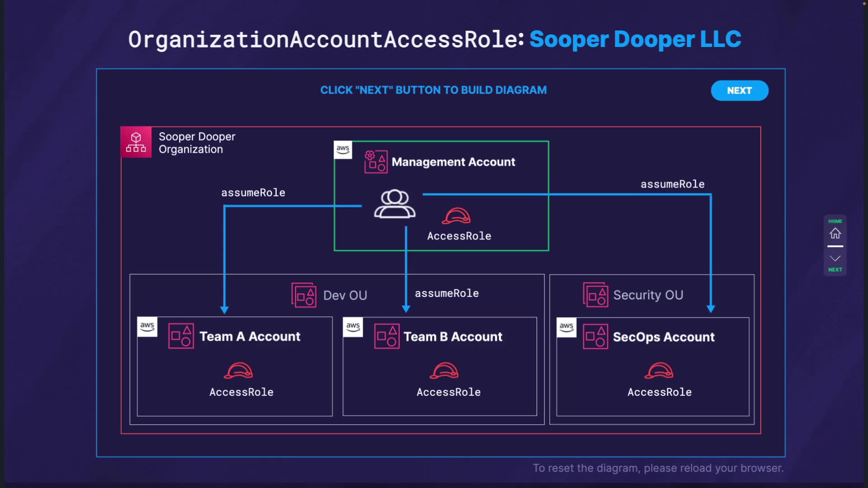Image resolution: width=868 pixels, height=488 pixels.
Task: Click the Team B Account AccessRole hardhat icon
Action: click(444, 371)
